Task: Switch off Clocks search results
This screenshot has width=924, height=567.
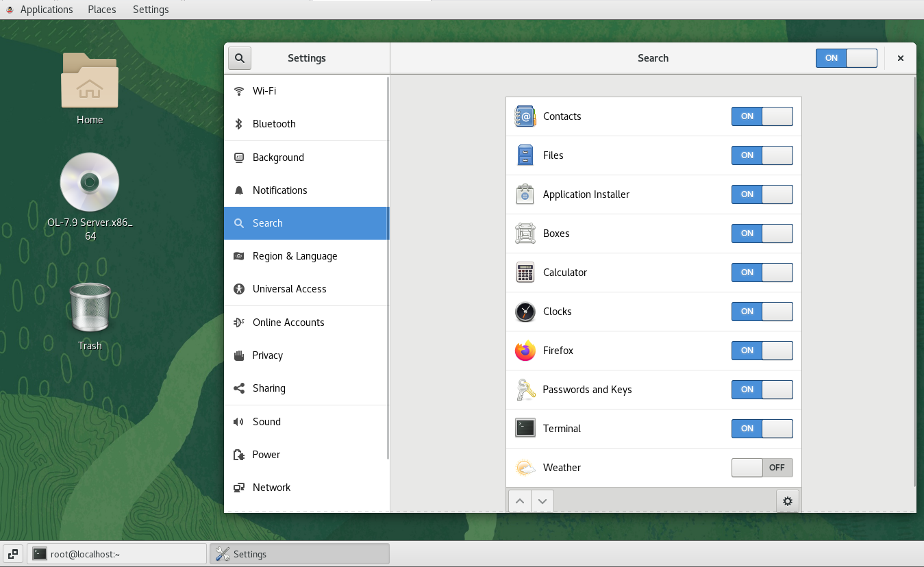Action: [x=762, y=312]
